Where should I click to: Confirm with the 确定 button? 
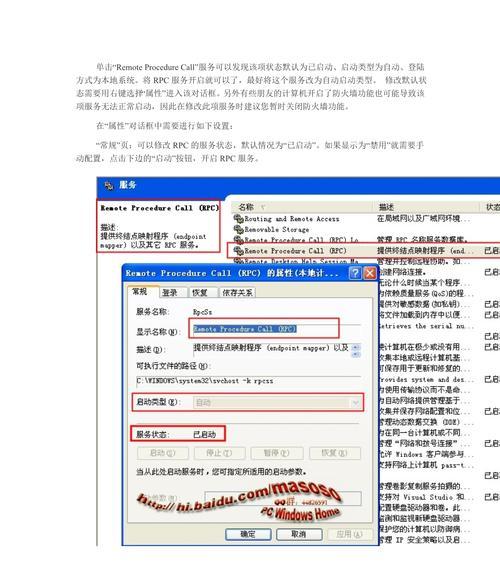[x=248, y=534]
